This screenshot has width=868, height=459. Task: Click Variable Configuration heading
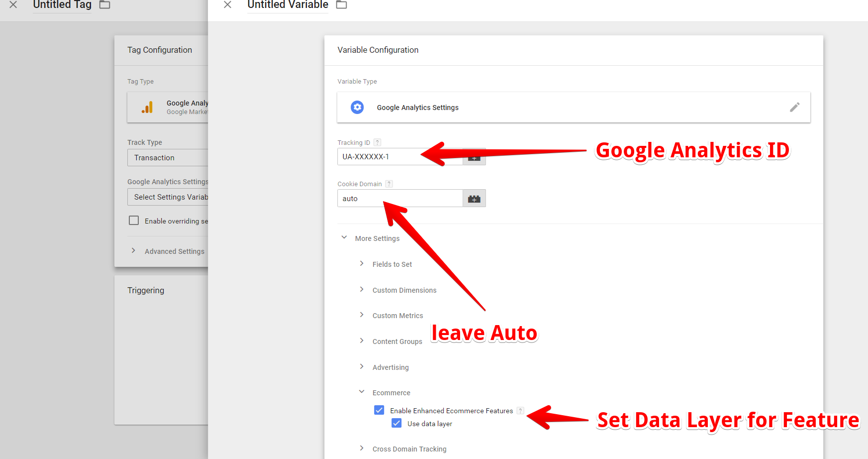(378, 50)
